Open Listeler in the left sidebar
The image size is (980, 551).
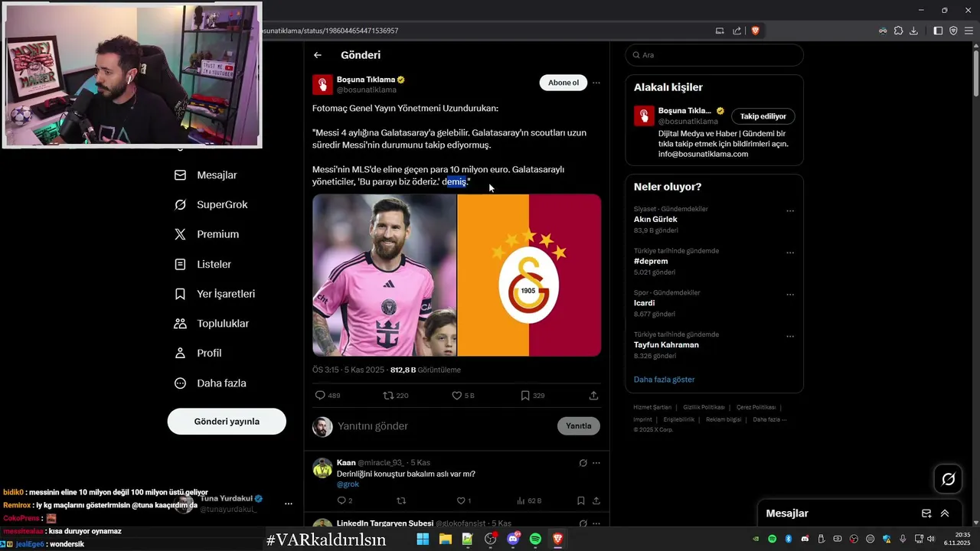tap(204, 264)
